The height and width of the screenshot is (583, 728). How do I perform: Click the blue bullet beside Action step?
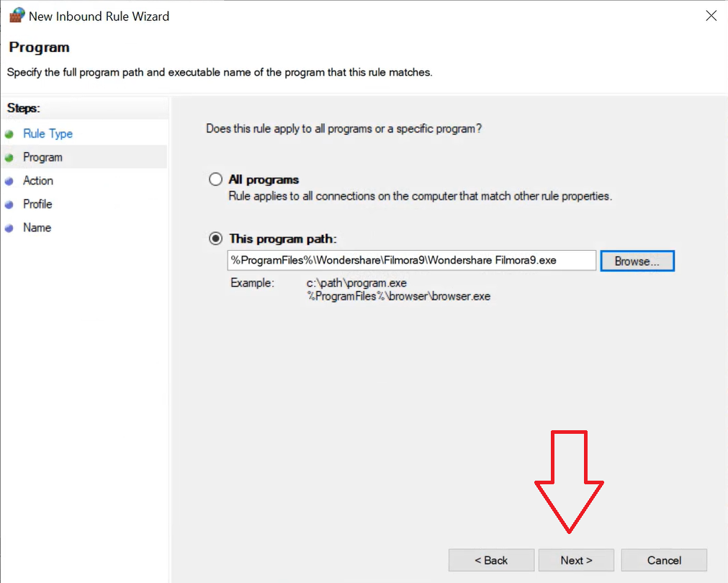pyautogui.click(x=9, y=182)
